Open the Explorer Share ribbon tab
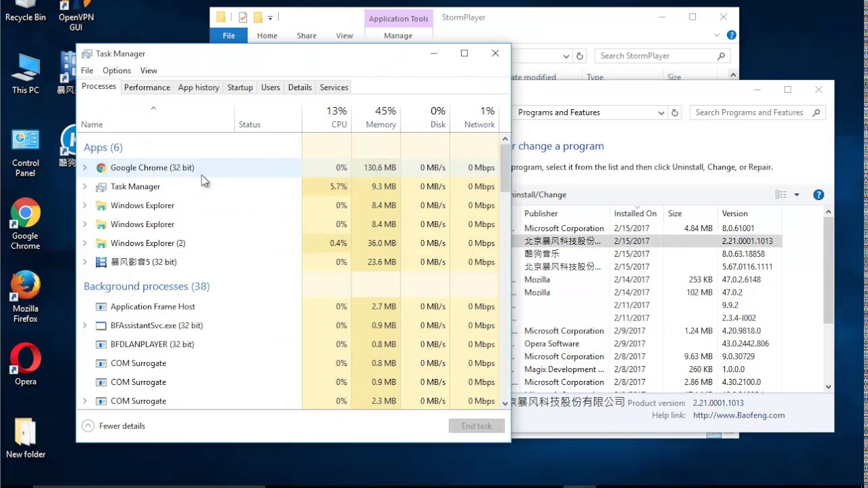The height and width of the screenshot is (488, 868). tap(307, 35)
